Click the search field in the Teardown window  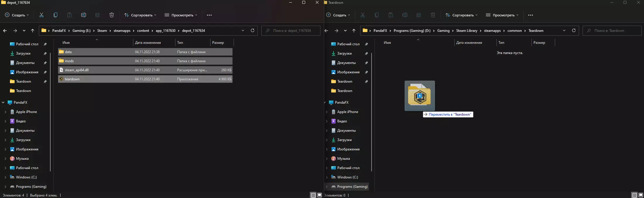[x=612, y=31]
